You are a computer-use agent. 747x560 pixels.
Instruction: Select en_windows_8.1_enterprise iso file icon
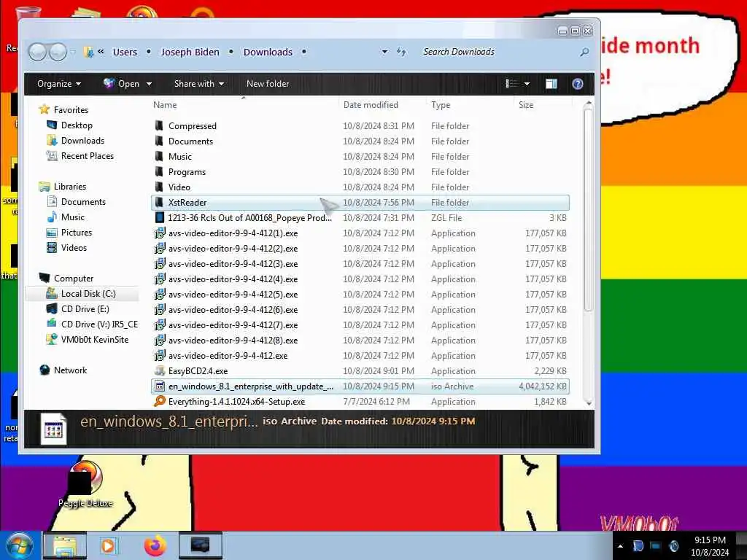(x=160, y=386)
